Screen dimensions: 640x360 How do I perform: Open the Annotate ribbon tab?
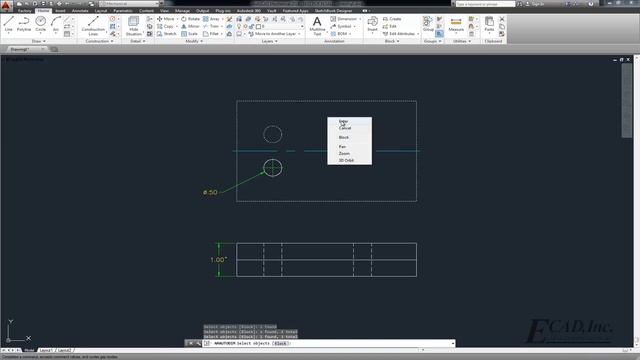point(80,11)
